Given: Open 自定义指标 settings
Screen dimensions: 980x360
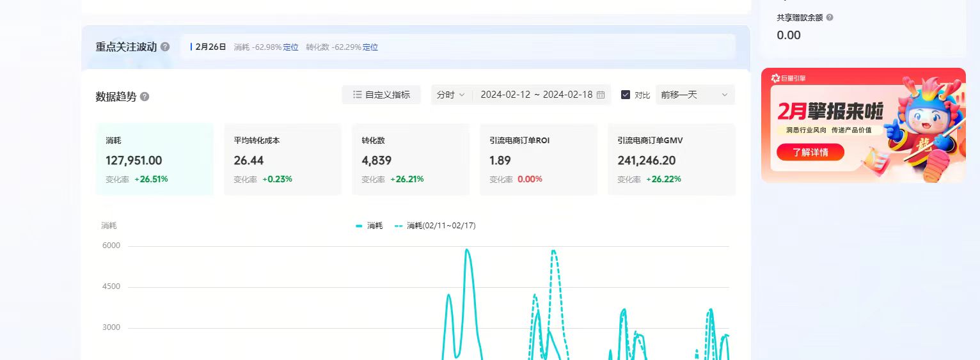Looking at the screenshot, I should click(381, 95).
